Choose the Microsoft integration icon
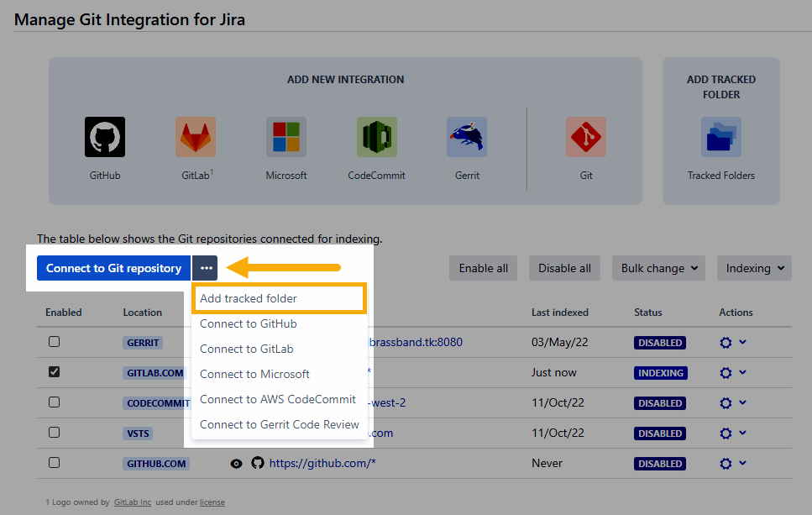The image size is (812, 515). pos(286,137)
